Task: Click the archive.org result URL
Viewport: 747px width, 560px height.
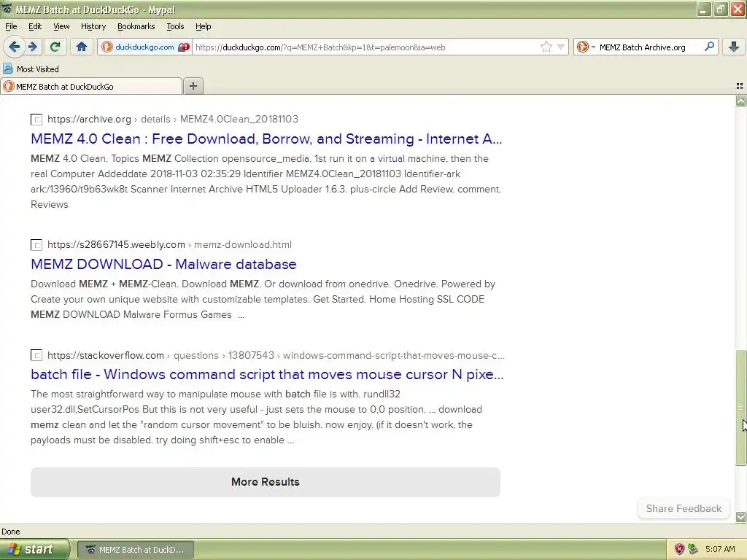Action: coord(173,119)
